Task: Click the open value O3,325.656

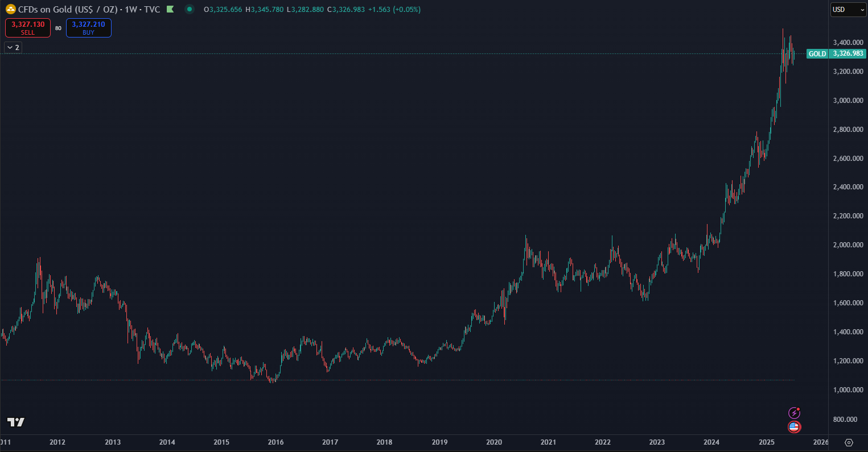Action: [223, 10]
